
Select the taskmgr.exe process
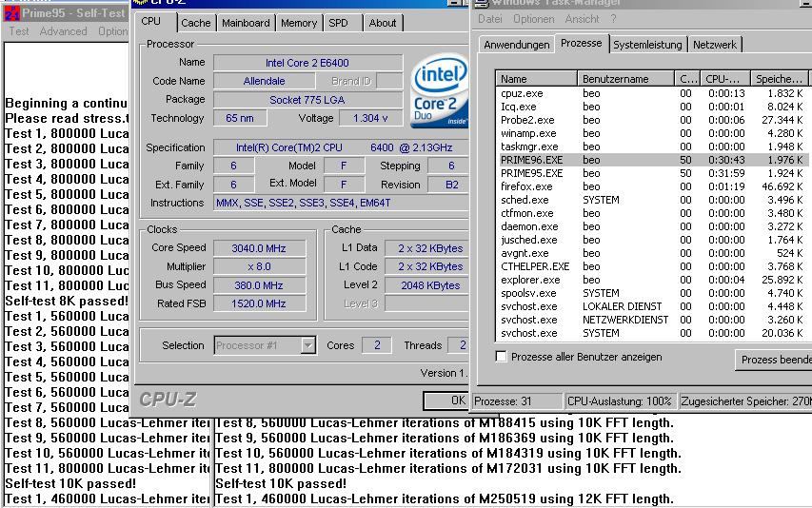click(651, 147)
